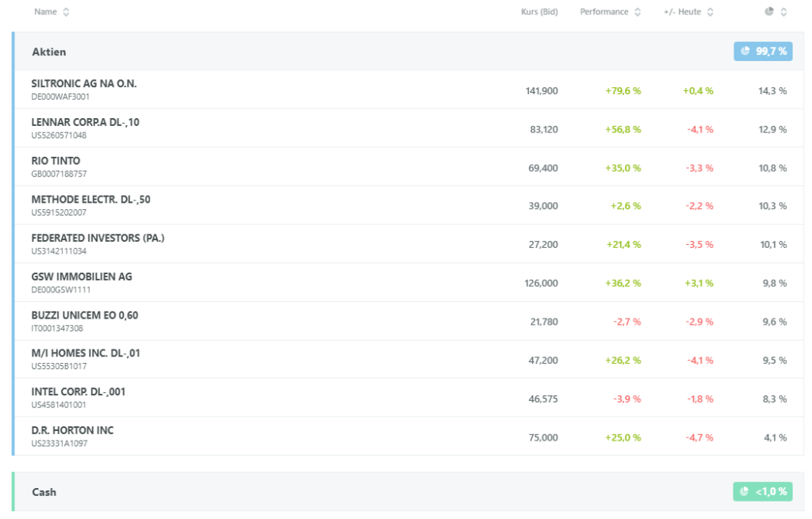812x519 pixels.
Task: Click M/I Homes bid price 47,200
Action: coord(543,361)
